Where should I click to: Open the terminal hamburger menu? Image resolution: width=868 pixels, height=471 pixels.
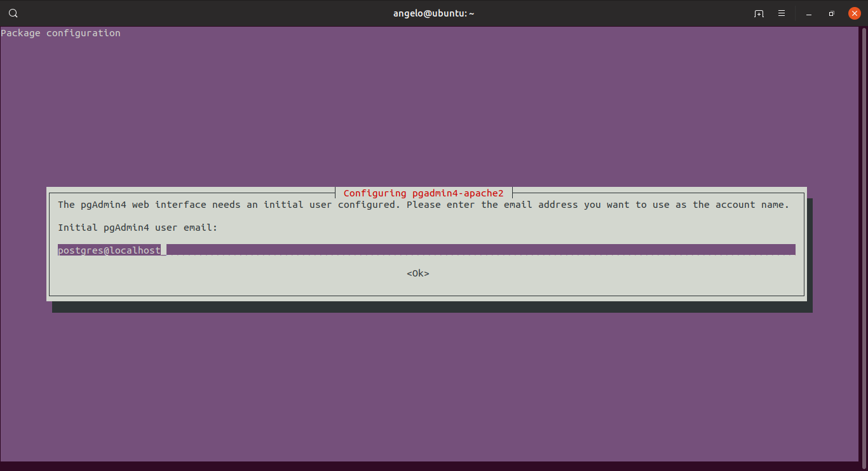782,13
